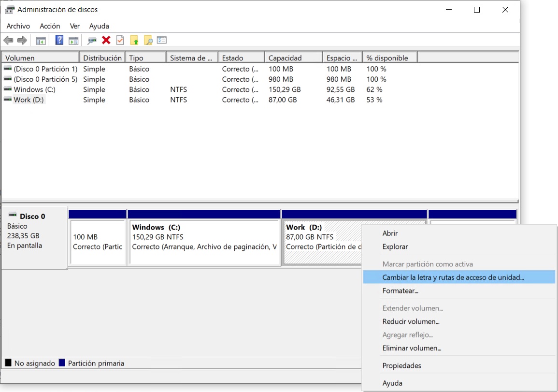Open the Acción menu
This screenshot has height=392, width=558.
pyautogui.click(x=50, y=26)
